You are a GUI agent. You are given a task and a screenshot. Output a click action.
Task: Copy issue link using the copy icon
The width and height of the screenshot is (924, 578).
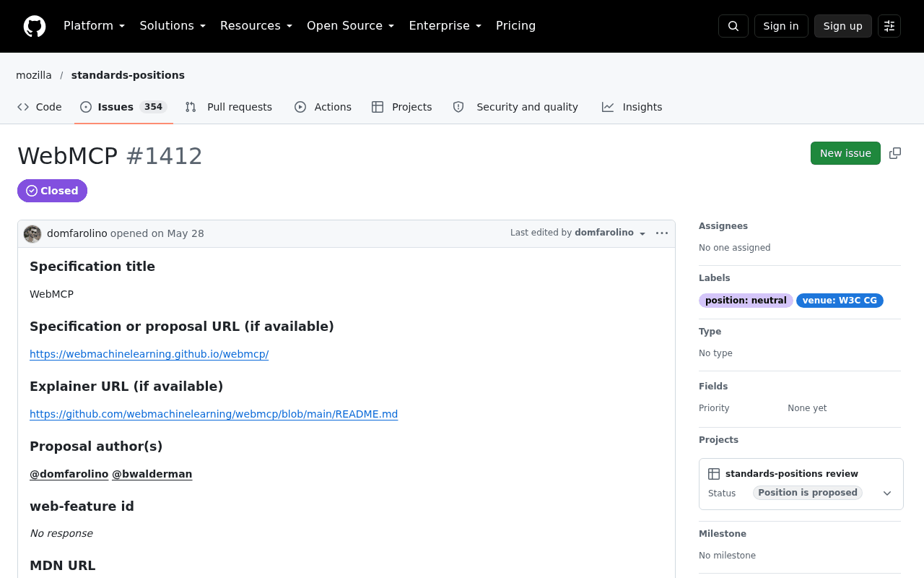(895, 153)
